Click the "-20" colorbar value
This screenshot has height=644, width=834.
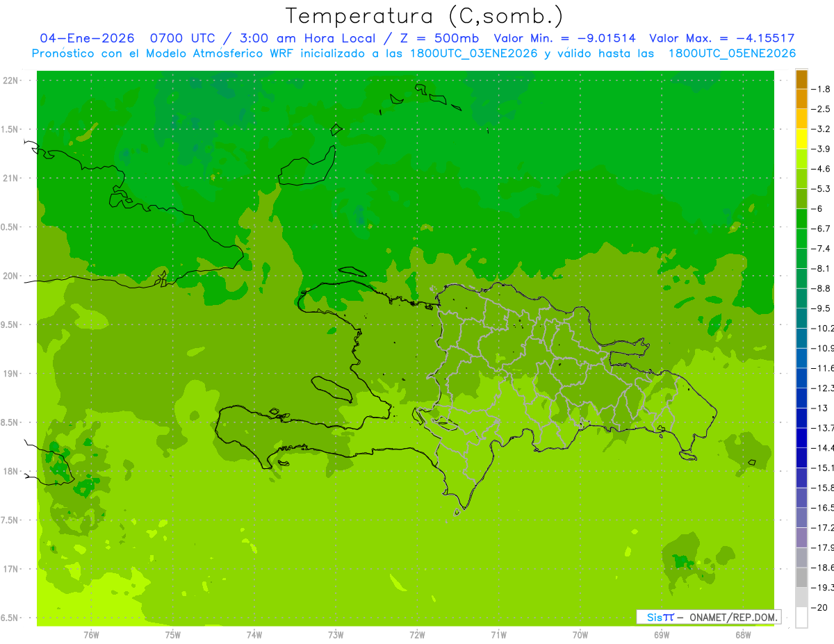coord(819,607)
